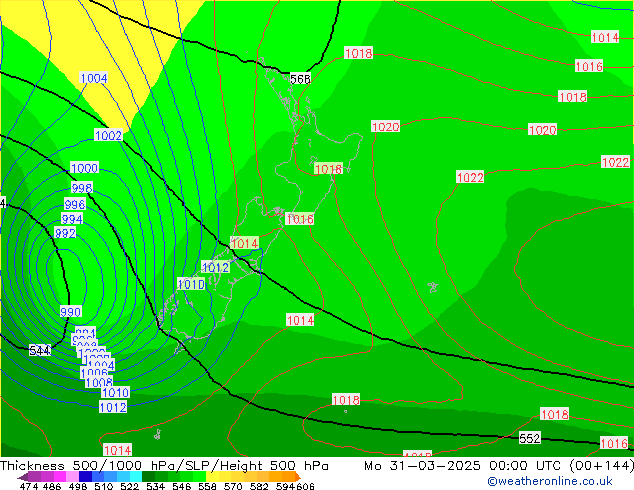Click the brightest green legend swatch beside yellow
The image size is (634, 490).
click(199, 476)
